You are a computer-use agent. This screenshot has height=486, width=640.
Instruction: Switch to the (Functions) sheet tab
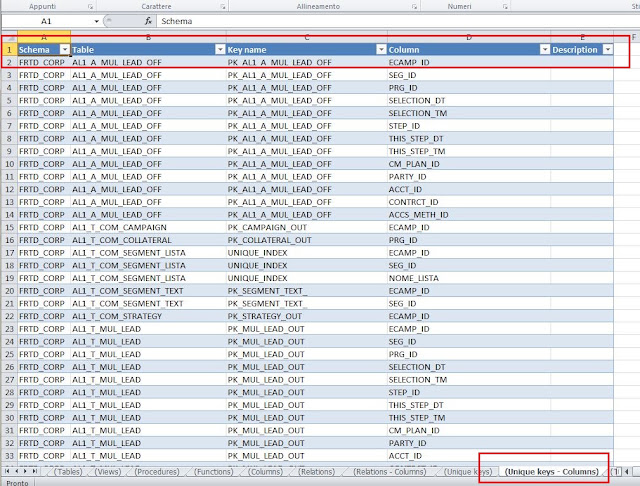[213, 472]
